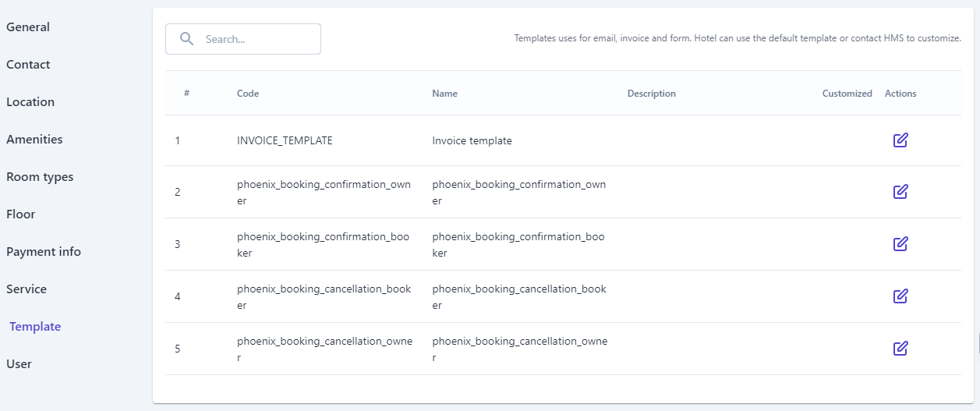
Task: Edit phoenix_booking_confirmation_owner template
Action: [x=900, y=192]
